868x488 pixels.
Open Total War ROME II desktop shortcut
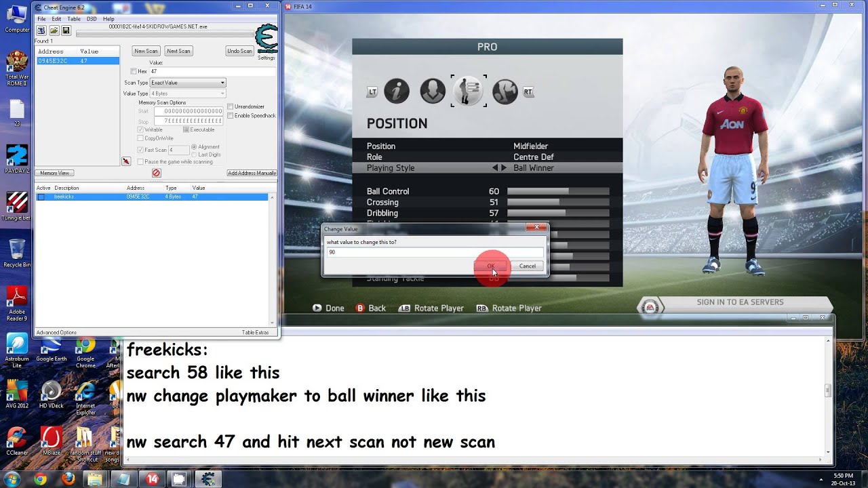pos(17,68)
